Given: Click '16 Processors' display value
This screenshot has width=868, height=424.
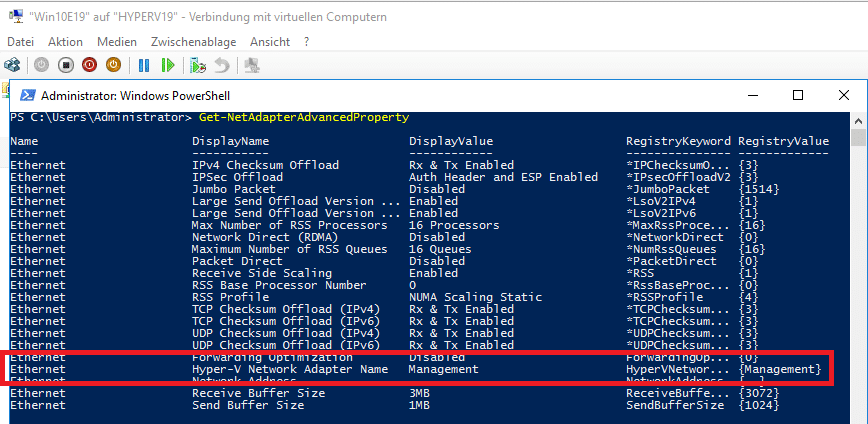Looking at the screenshot, I should tap(454, 225).
